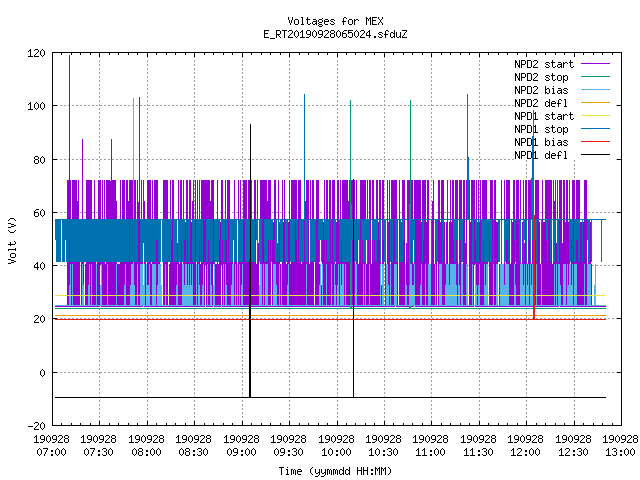Click the NPD1 start yellow legend line
This screenshot has height=480, width=640.
(595, 116)
